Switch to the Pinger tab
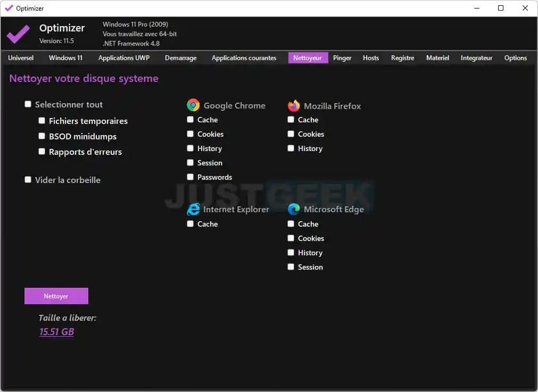The height and width of the screenshot is (392, 538). pos(342,58)
